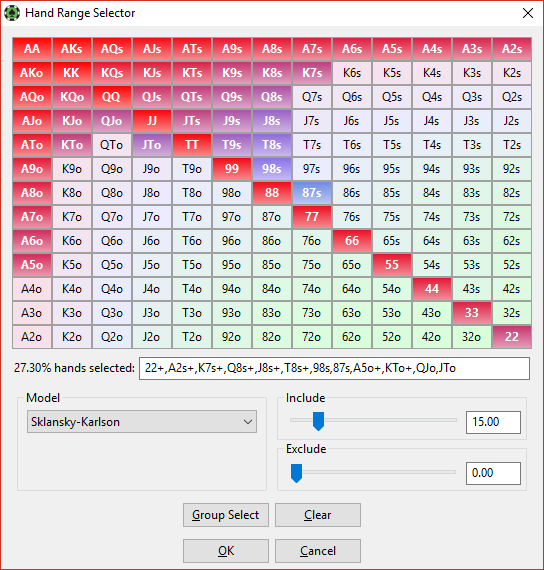Select the 54s hand cell
The width and height of the screenshot is (544, 570).
click(432, 265)
